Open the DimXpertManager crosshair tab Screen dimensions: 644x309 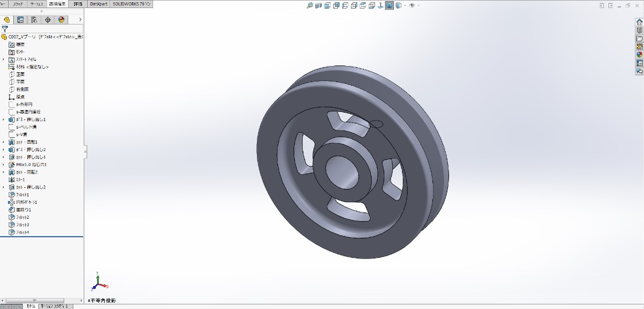tap(48, 20)
